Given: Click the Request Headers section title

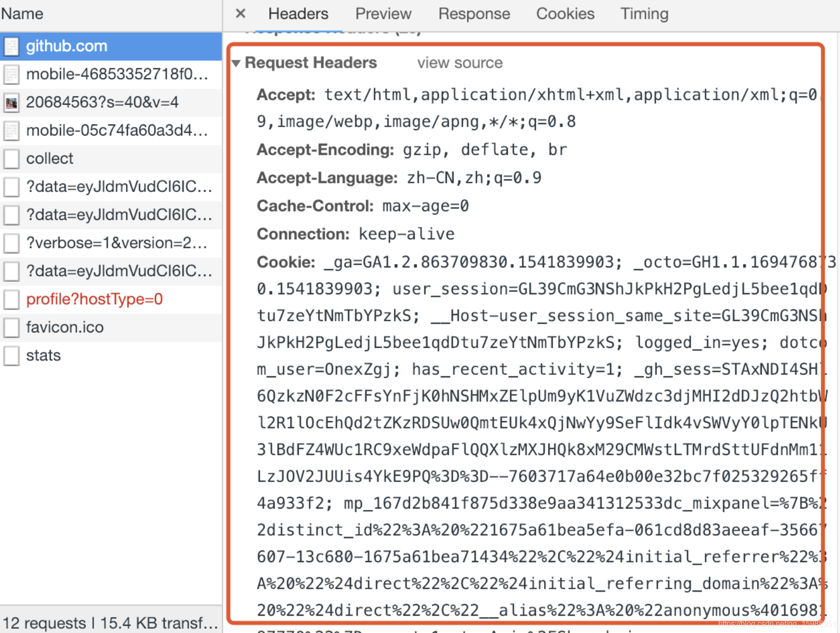Looking at the screenshot, I should [x=311, y=63].
